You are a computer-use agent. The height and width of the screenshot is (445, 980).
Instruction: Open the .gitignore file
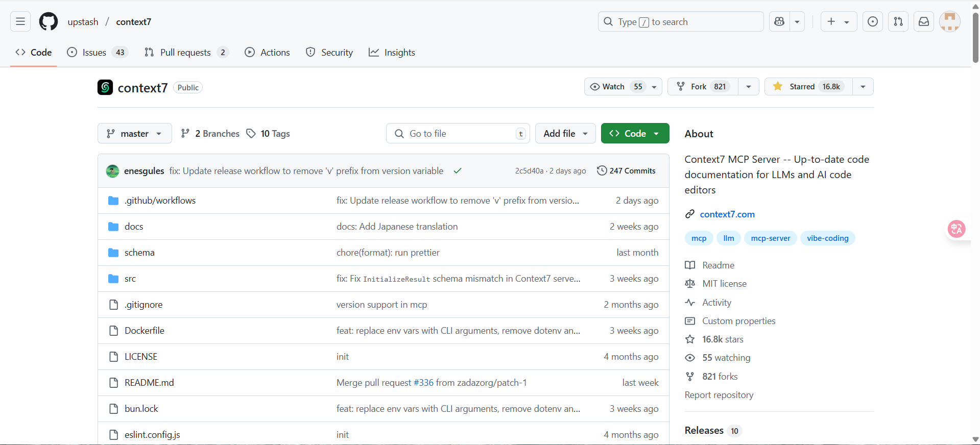tap(144, 305)
